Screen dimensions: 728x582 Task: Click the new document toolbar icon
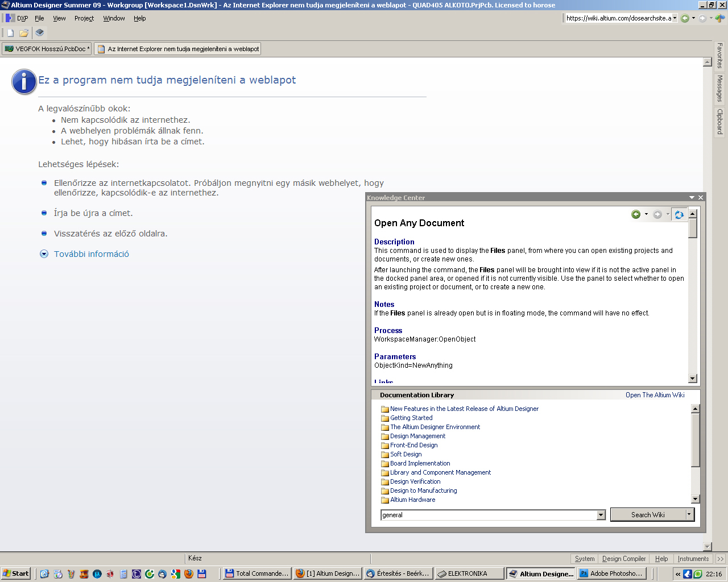click(x=10, y=33)
